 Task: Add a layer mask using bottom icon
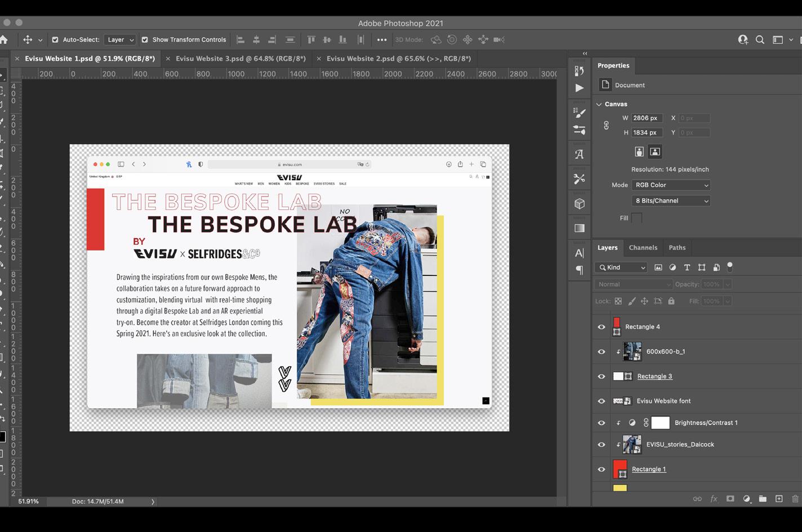[x=730, y=499]
